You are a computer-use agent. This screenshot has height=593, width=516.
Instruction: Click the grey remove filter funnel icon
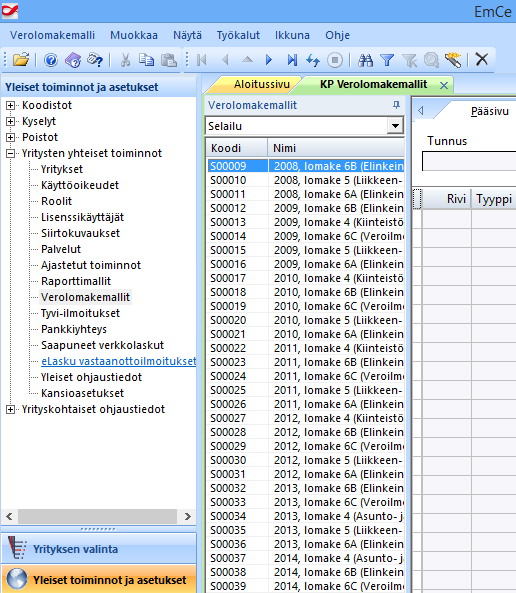click(x=409, y=60)
